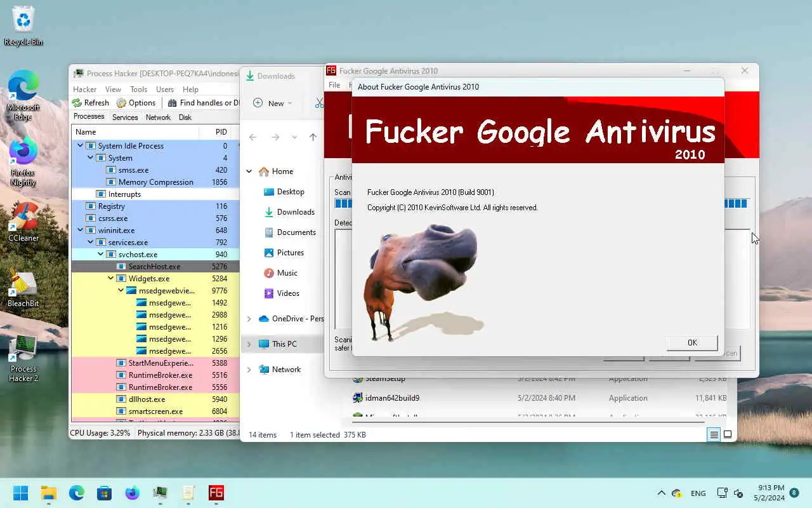
Task: Collapse the Home node in Explorer sidebar
Action: (249, 171)
